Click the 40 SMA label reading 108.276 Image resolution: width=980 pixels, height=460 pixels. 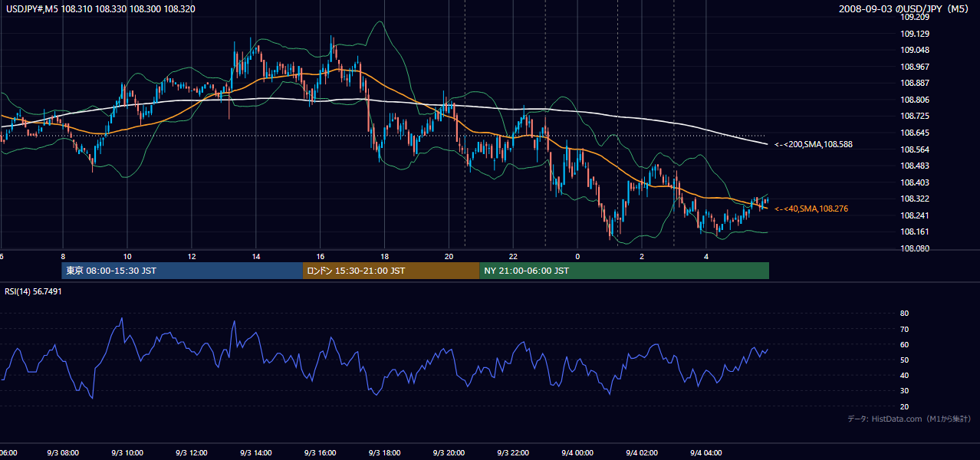coord(811,209)
